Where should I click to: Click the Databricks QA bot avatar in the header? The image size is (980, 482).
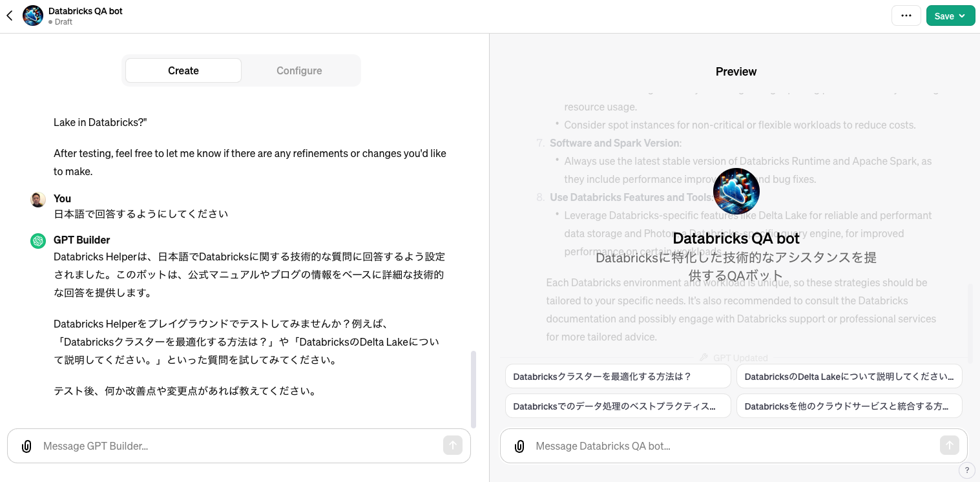pos(32,16)
